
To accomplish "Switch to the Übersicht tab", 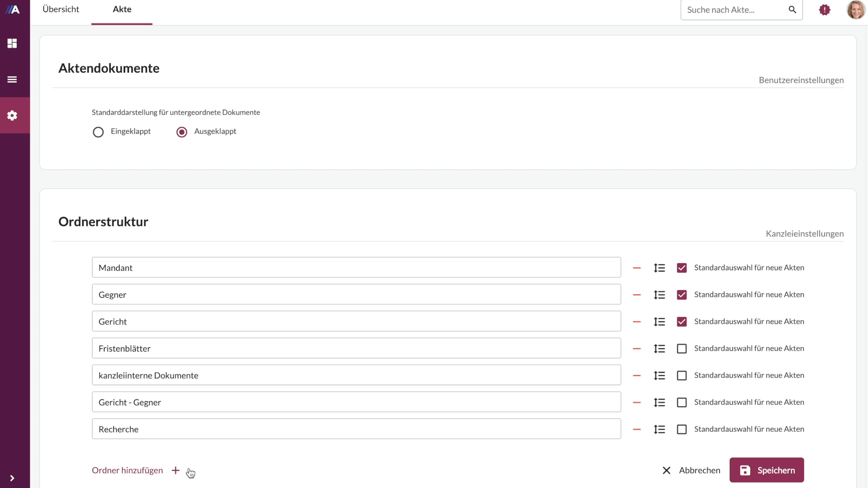I will (61, 9).
